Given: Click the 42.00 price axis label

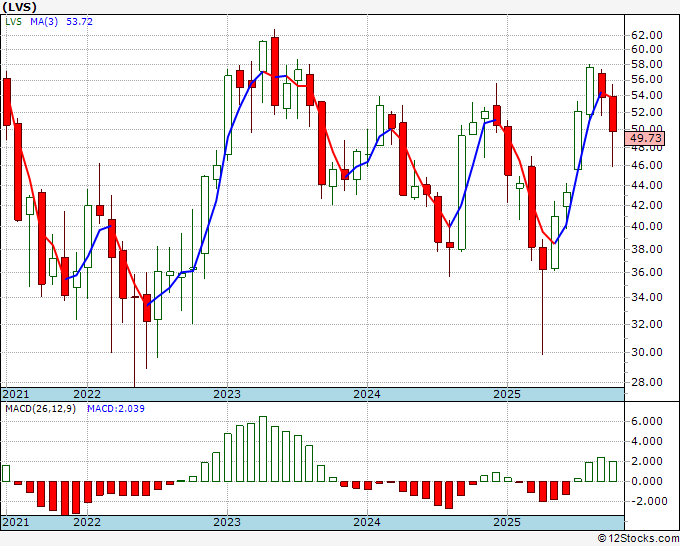Looking at the screenshot, I should pos(647,205).
